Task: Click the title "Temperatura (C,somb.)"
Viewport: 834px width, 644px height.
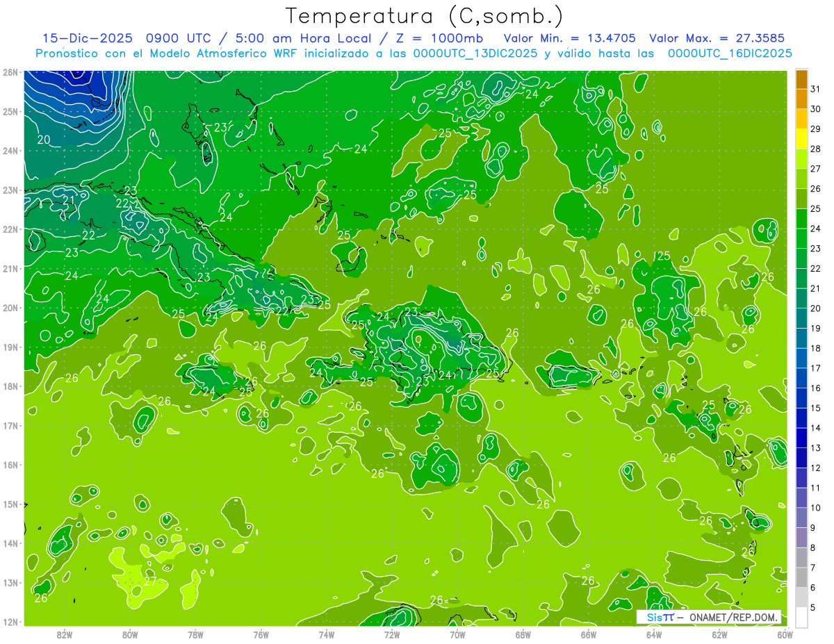Action: (x=425, y=16)
